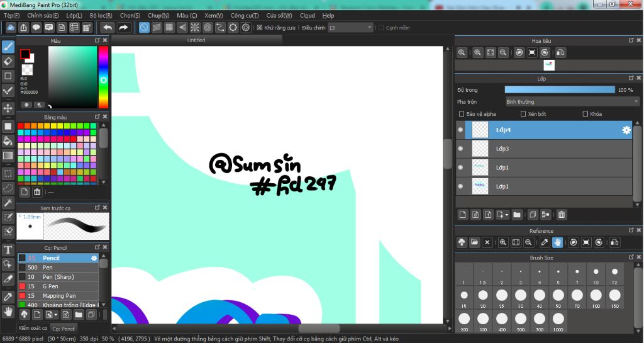The width and height of the screenshot is (644, 345).
Task: Zoom out the Navigator view
Action: tap(502, 53)
